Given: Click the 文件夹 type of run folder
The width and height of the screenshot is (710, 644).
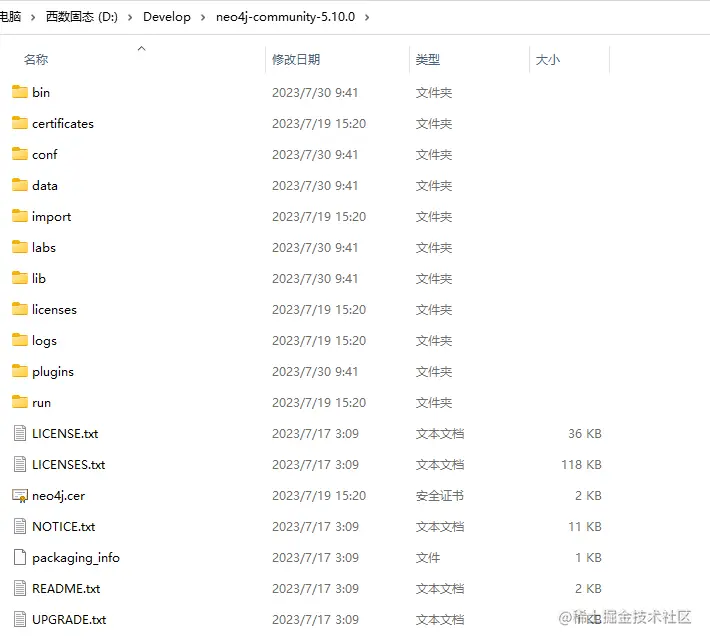Looking at the screenshot, I should pos(434,402).
